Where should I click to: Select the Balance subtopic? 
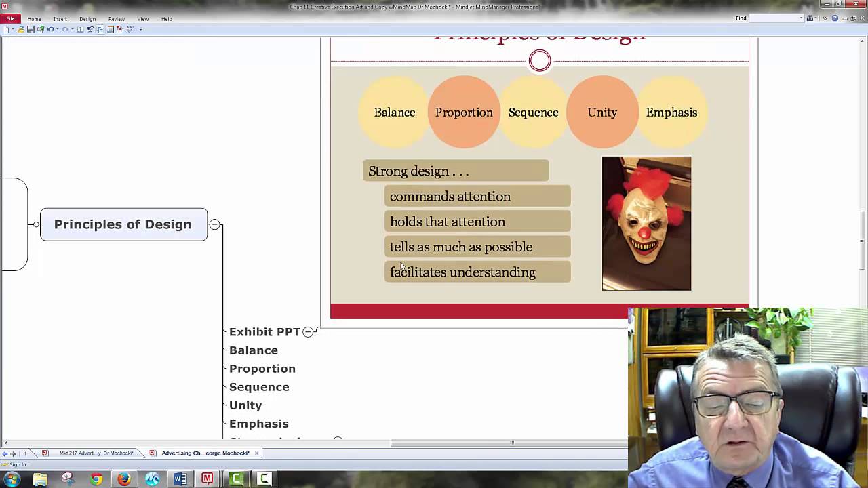(254, 350)
